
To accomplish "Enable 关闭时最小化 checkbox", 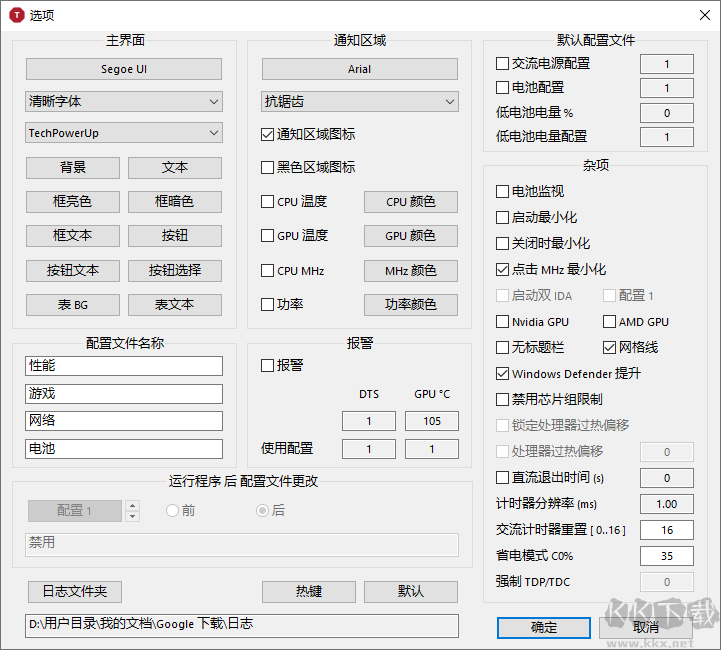I will tap(502, 243).
